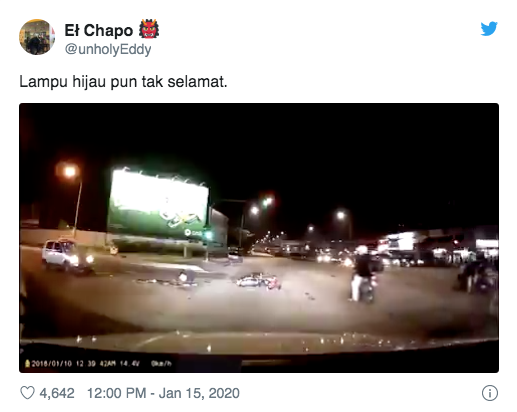Open the 12:00 PM - Jan 15, 2020 timestamp
The height and width of the screenshot is (412, 517).
(x=163, y=393)
